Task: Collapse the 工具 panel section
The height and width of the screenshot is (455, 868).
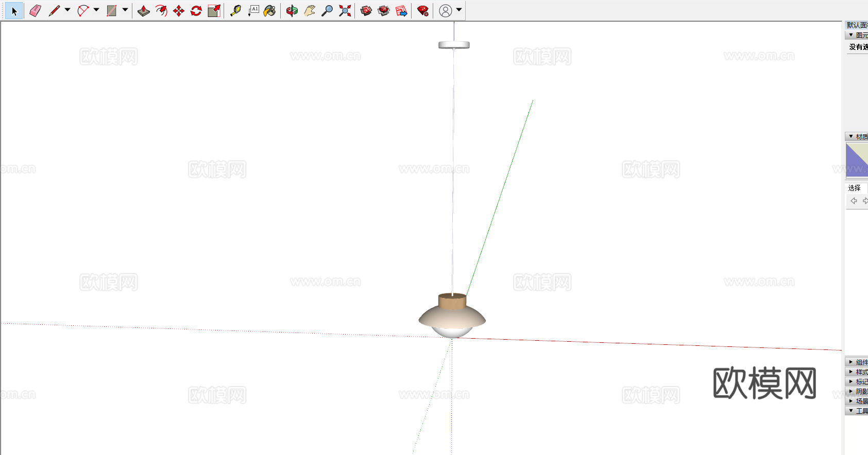Action: tap(851, 411)
